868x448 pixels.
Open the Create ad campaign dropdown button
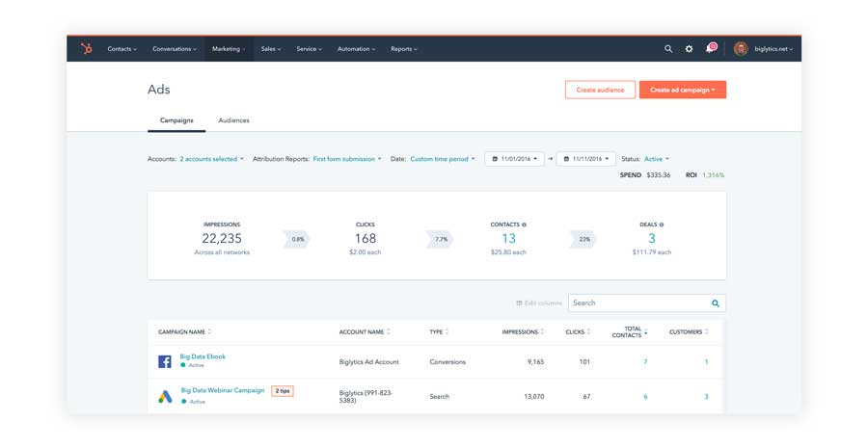pyautogui.click(x=683, y=90)
